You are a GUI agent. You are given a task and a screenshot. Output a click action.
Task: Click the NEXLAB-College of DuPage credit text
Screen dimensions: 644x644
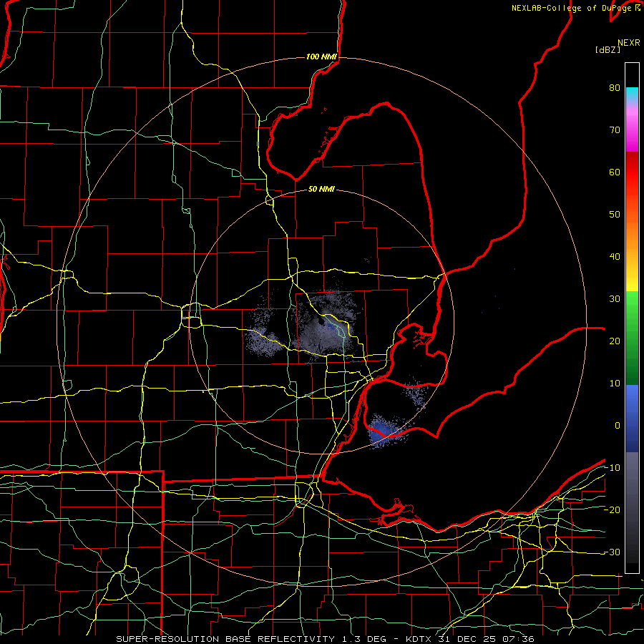click(x=576, y=8)
